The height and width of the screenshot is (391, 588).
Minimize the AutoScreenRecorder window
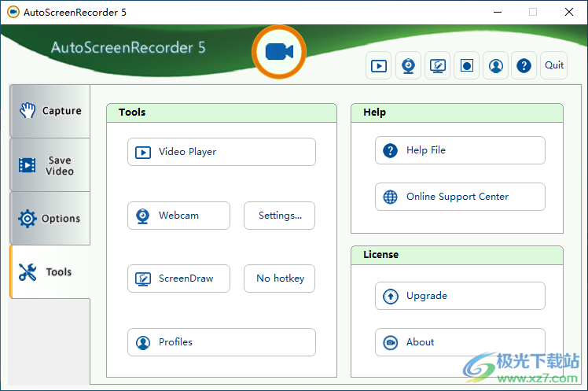coord(498,12)
